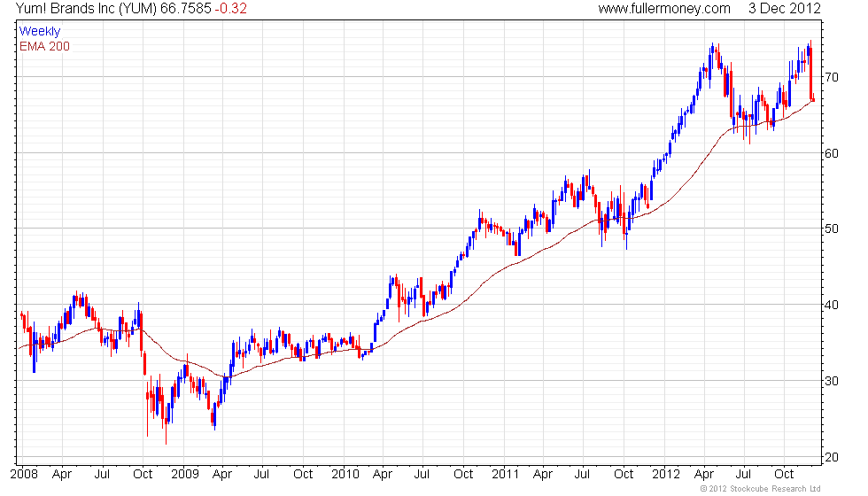Click the red change value -0.32
868x496 pixels.
coord(231,8)
